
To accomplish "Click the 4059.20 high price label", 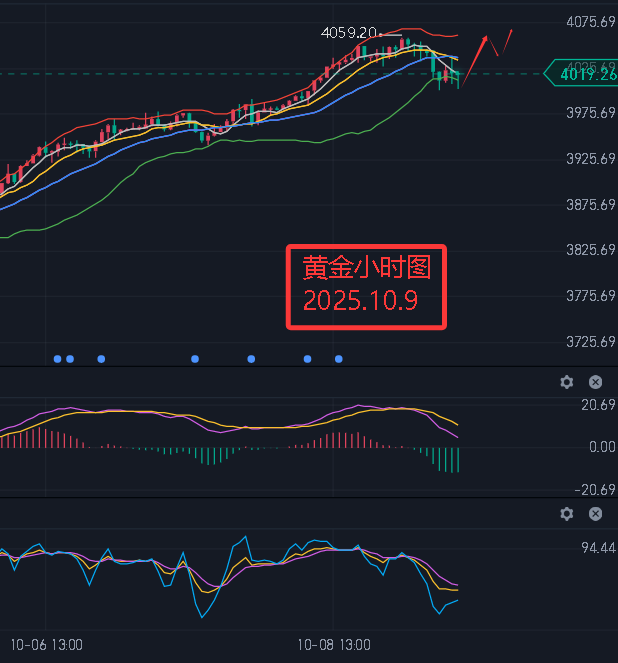I will [x=348, y=33].
